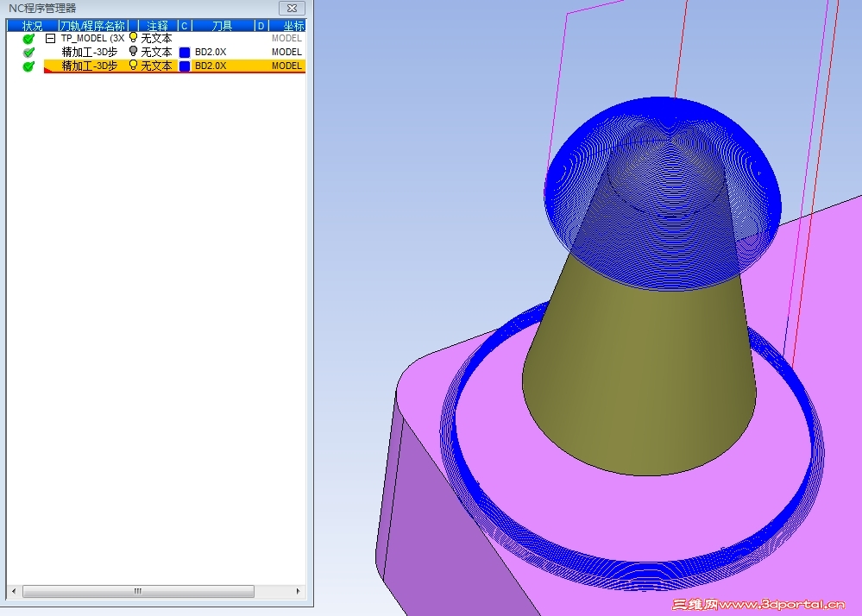Click the 坐标 column header

coord(287,26)
